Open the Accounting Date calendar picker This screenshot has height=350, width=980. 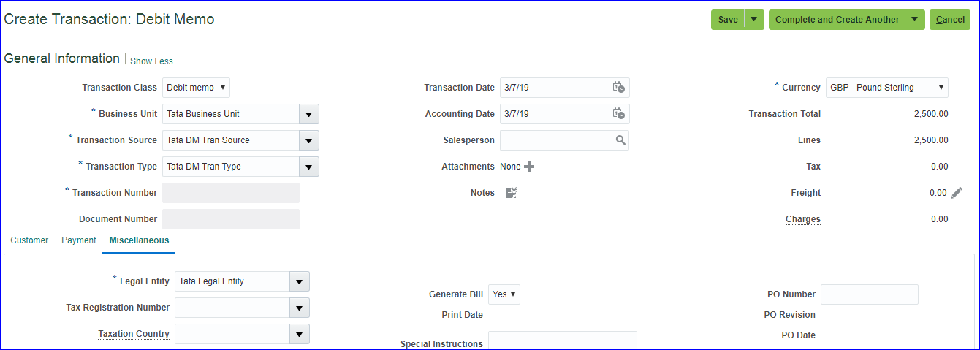(x=618, y=114)
